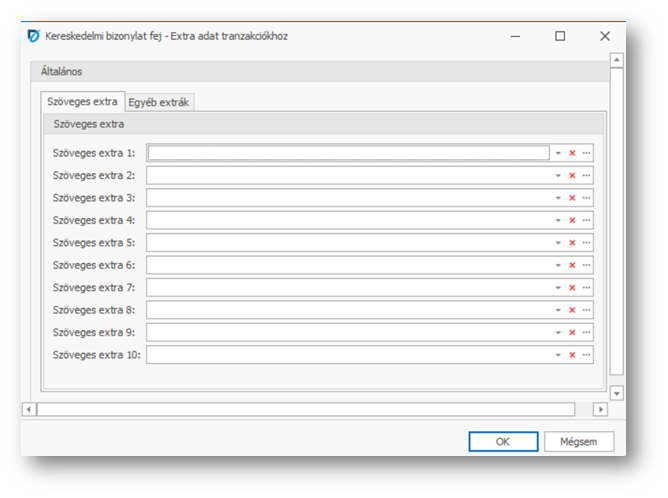Click the ellipsis icon next to Szöveges extra 9
This screenshot has width=668, height=498.
pyautogui.click(x=586, y=333)
